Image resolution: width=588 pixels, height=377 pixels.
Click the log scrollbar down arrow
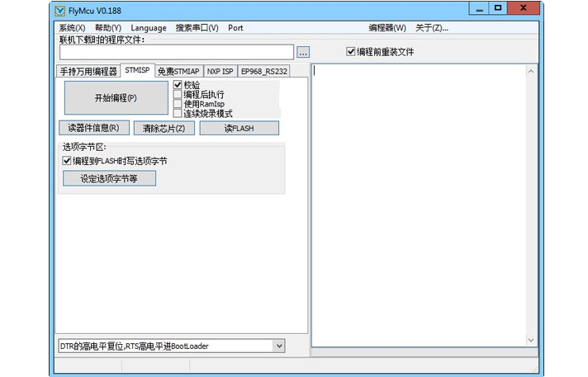tap(531, 340)
